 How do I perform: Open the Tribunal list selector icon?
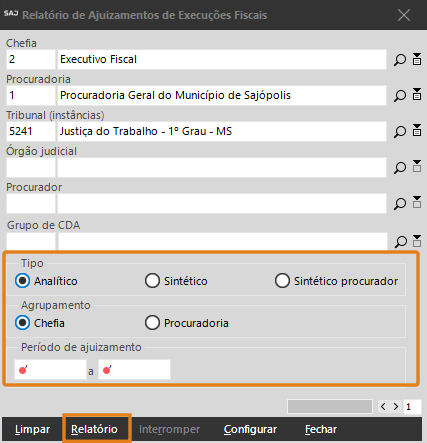point(417,130)
